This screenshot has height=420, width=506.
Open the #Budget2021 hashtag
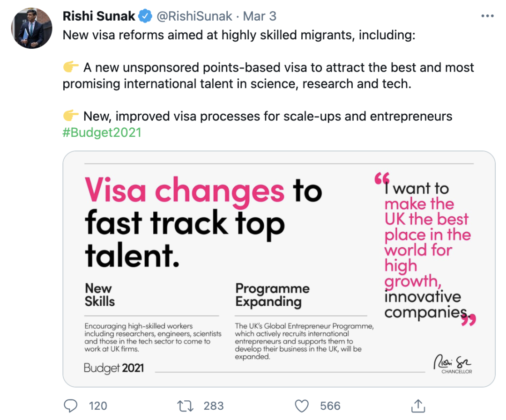pyautogui.click(x=102, y=132)
